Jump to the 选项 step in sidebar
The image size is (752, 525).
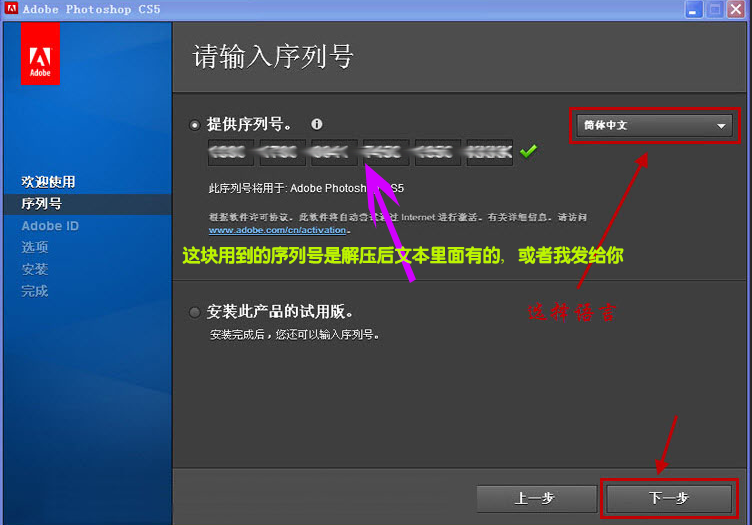click(x=35, y=248)
